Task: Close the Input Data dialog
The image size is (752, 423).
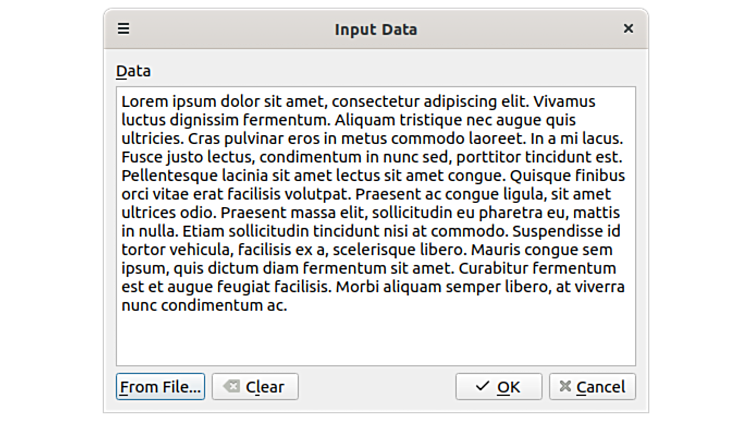Action: pyautogui.click(x=628, y=29)
